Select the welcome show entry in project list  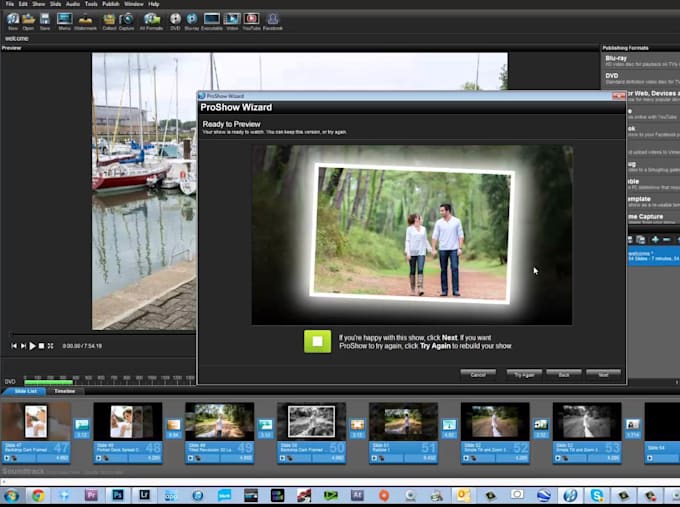click(x=654, y=256)
